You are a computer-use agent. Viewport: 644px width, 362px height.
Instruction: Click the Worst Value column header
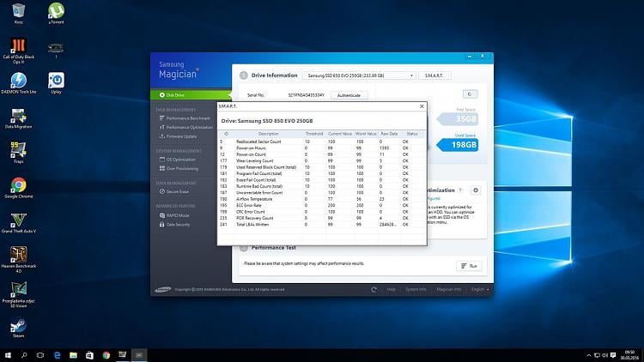[366, 134]
